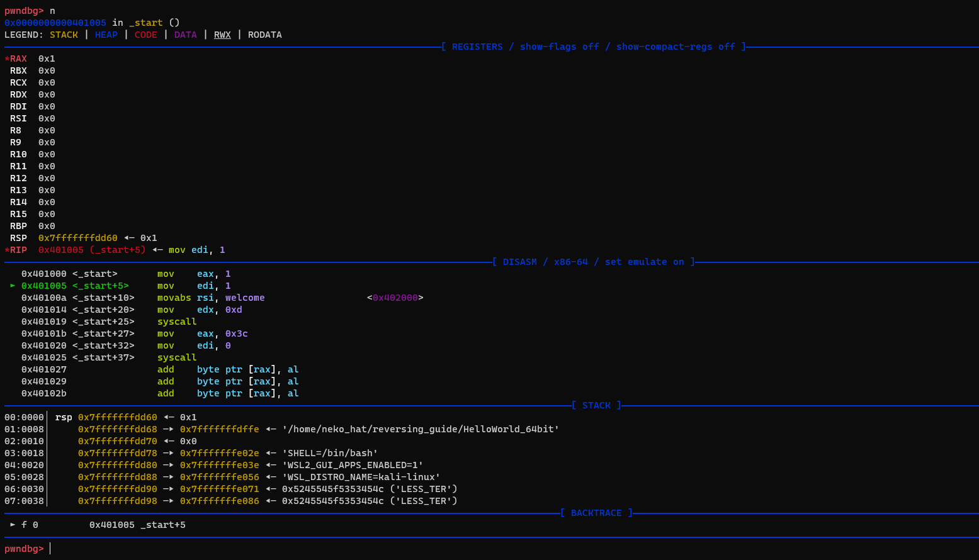Click the top 'pwndbg> n' command line

(30, 11)
